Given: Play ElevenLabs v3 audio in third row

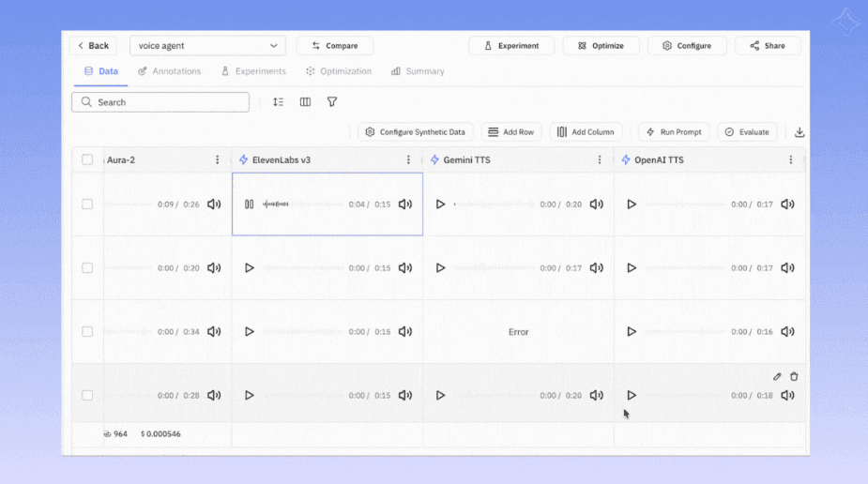Looking at the screenshot, I should pyautogui.click(x=249, y=331).
